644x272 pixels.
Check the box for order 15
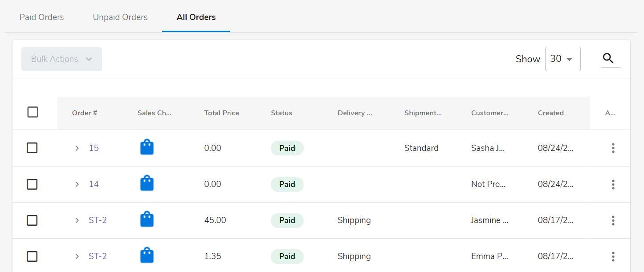32,148
